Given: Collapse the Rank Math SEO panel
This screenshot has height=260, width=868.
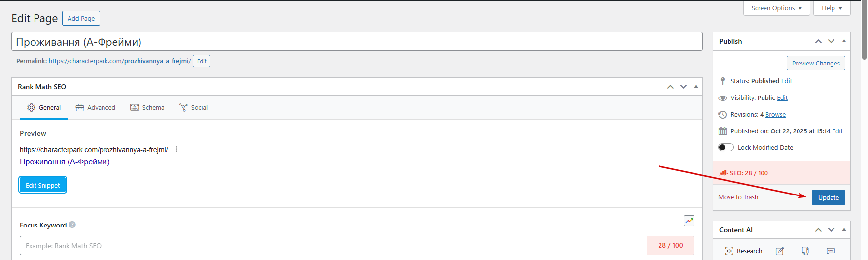Looking at the screenshot, I should coord(696,87).
